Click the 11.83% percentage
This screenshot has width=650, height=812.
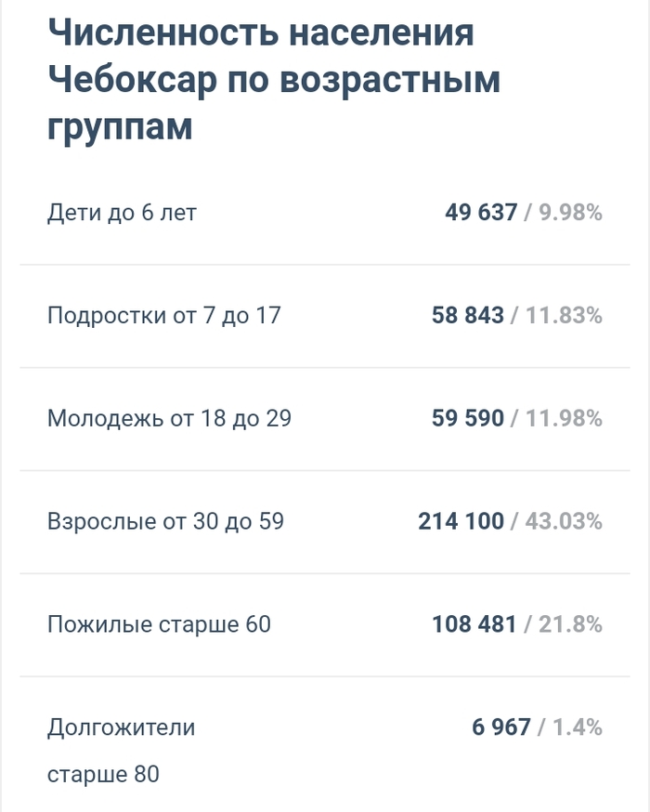(x=564, y=316)
